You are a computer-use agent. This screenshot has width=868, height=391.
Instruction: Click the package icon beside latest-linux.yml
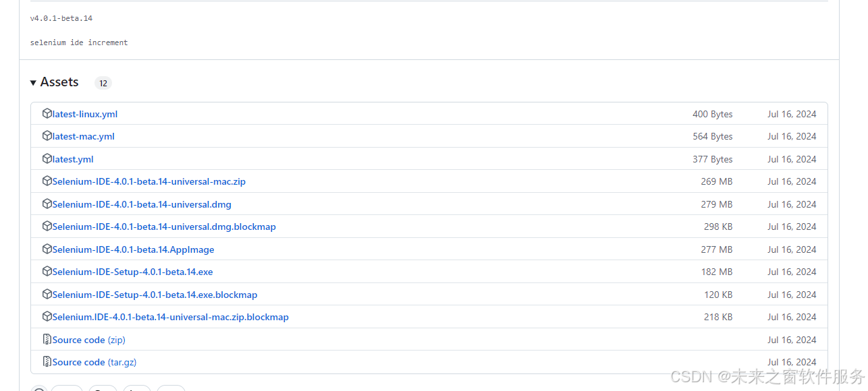click(x=47, y=113)
